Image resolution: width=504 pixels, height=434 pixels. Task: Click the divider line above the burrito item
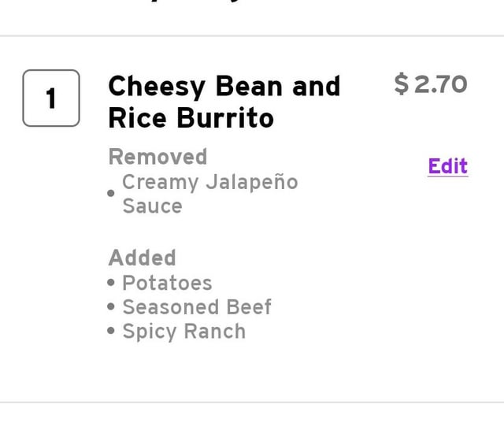(252, 36)
